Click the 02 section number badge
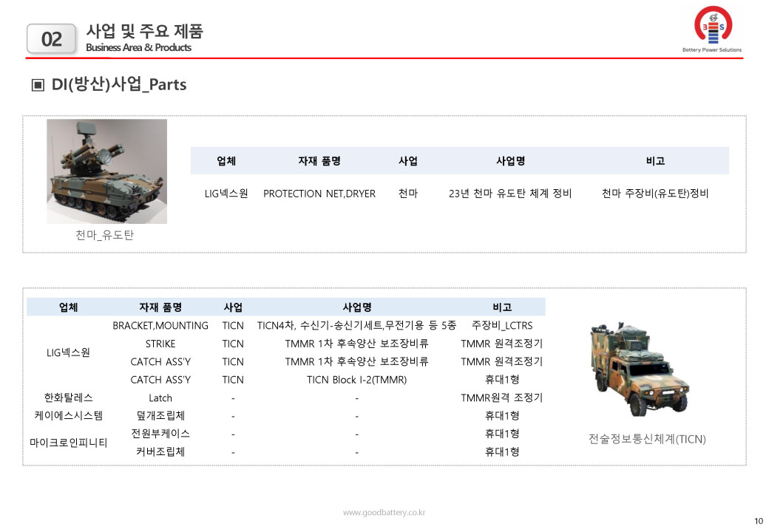The image size is (769, 532). 52,39
